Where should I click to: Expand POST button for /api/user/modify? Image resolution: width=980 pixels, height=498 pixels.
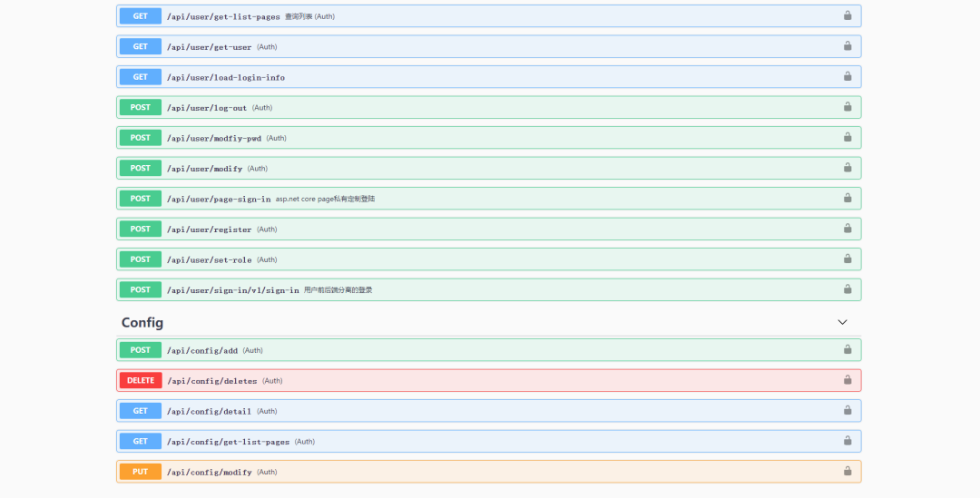[141, 168]
